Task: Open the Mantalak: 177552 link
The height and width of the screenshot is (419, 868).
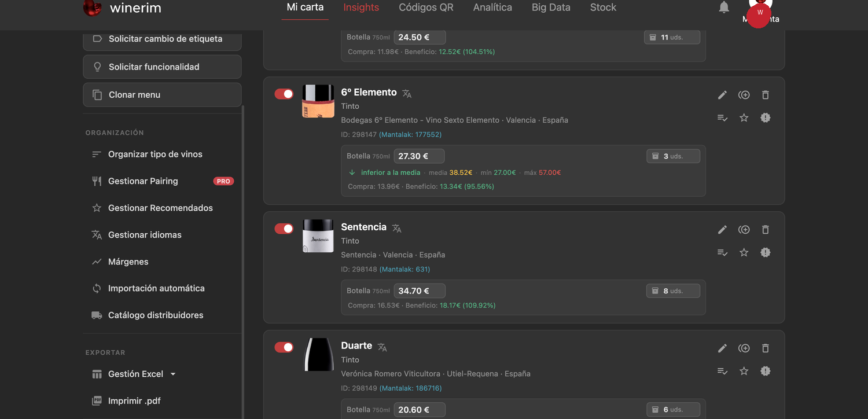Action: tap(410, 134)
